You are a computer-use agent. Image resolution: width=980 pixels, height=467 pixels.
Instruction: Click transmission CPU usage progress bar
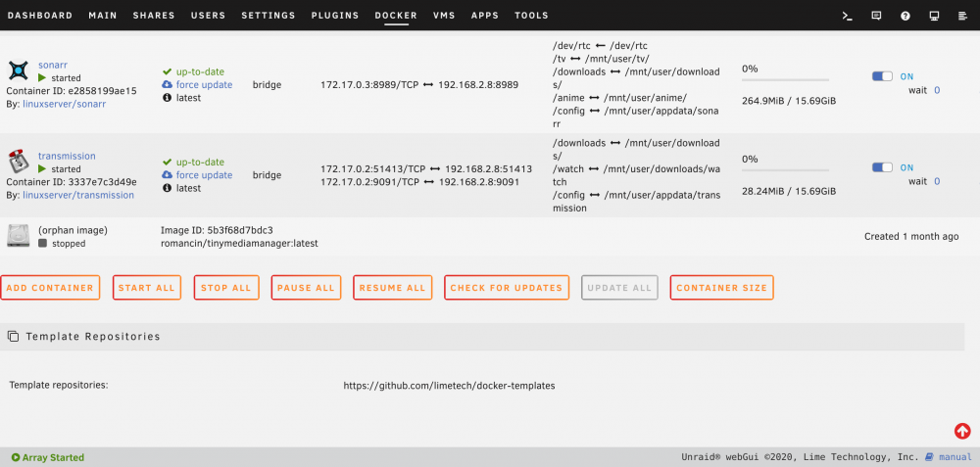click(x=785, y=170)
